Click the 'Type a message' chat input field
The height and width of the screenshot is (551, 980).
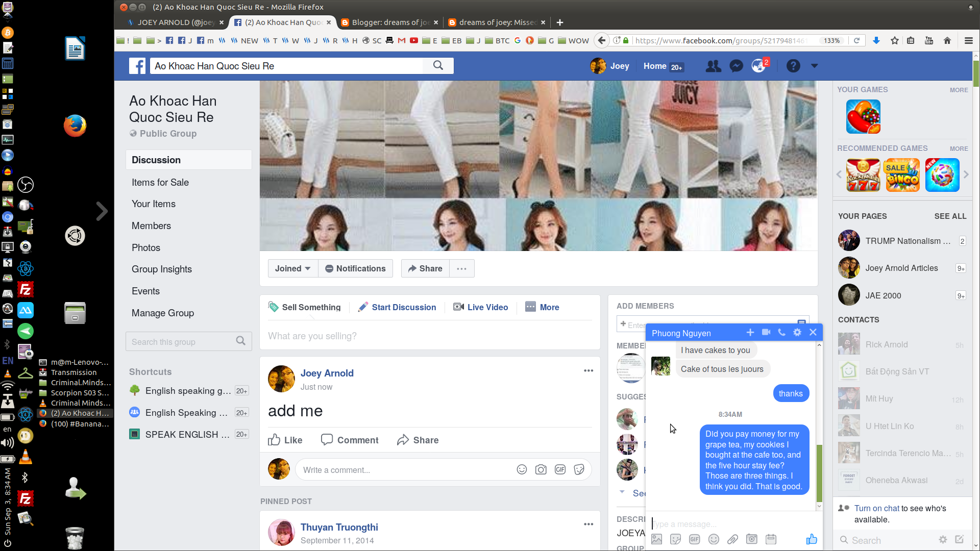[x=715, y=524]
